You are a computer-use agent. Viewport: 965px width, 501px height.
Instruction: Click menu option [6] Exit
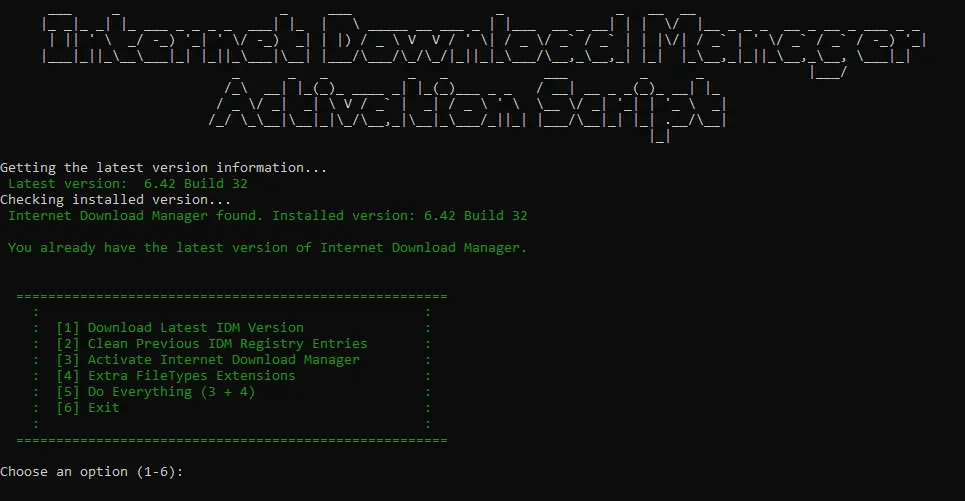coord(88,408)
